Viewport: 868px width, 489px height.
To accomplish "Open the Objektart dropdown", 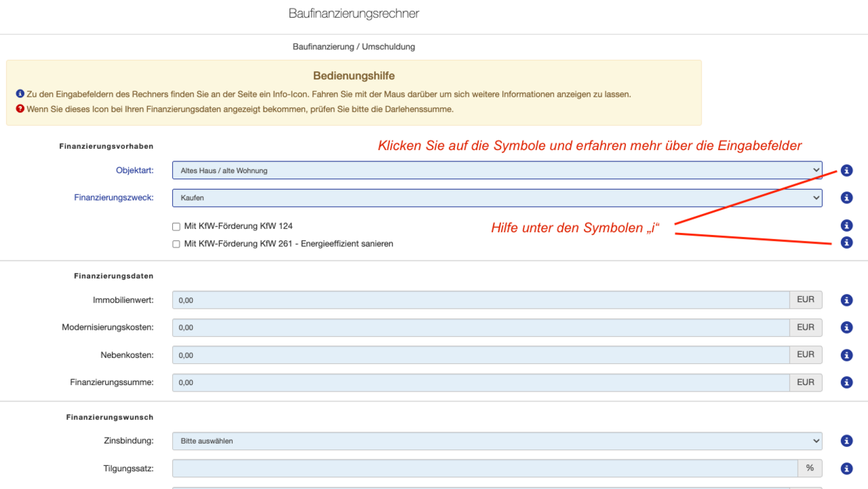I will pos(497,170).
